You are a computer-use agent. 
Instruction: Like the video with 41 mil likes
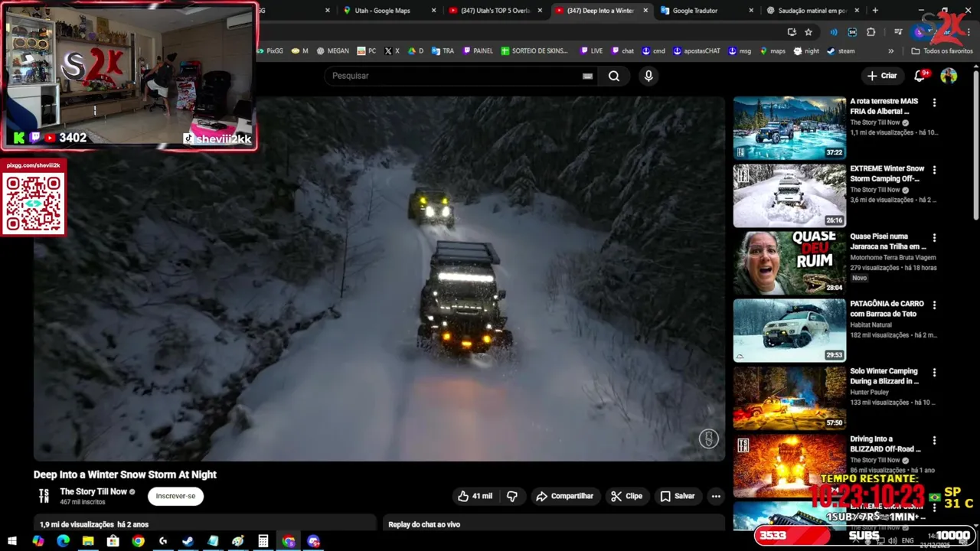pyautogui.click(x=475, y=496)
